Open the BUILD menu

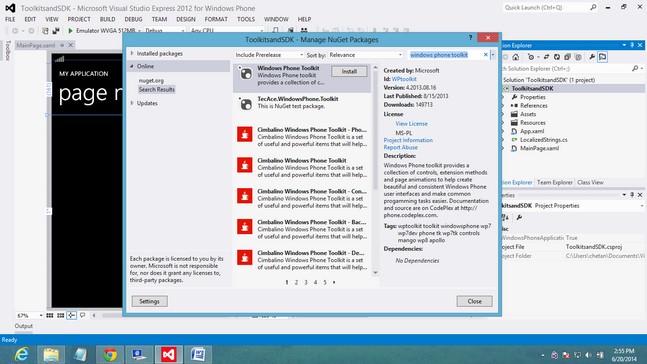pos(107,19)
